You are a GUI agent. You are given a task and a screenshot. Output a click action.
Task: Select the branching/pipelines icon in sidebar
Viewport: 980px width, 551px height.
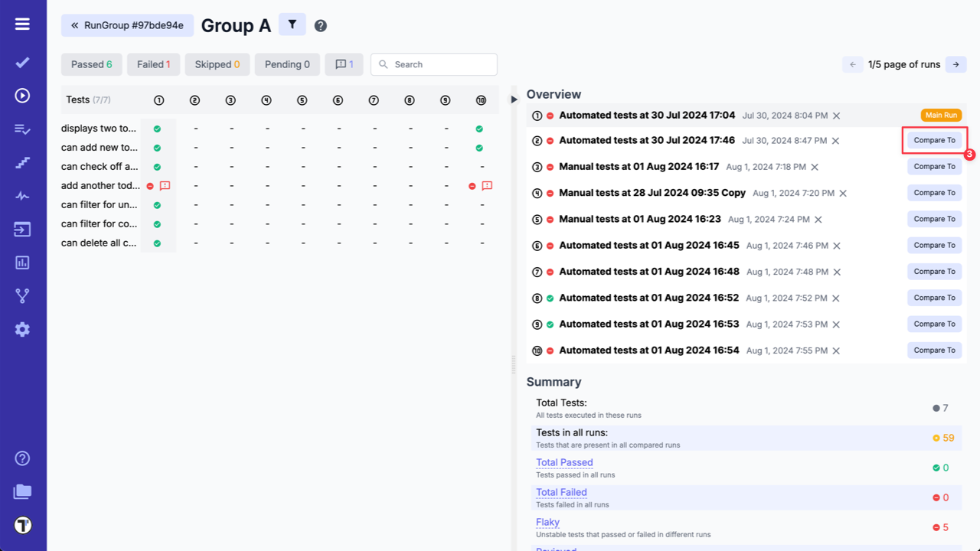[x=22, y=295]
